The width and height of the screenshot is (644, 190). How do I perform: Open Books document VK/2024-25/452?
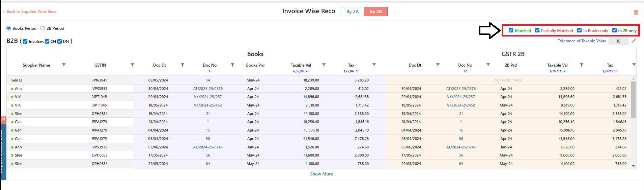pos(208,105)
